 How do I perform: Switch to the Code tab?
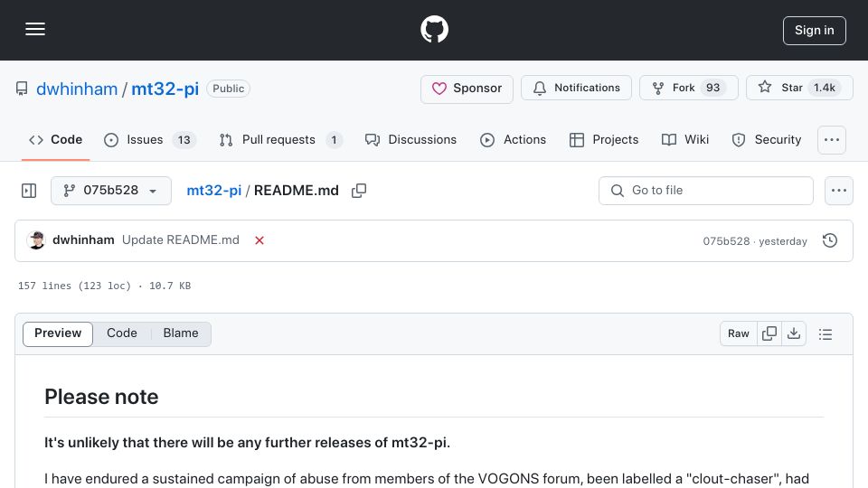click(55, 140)
